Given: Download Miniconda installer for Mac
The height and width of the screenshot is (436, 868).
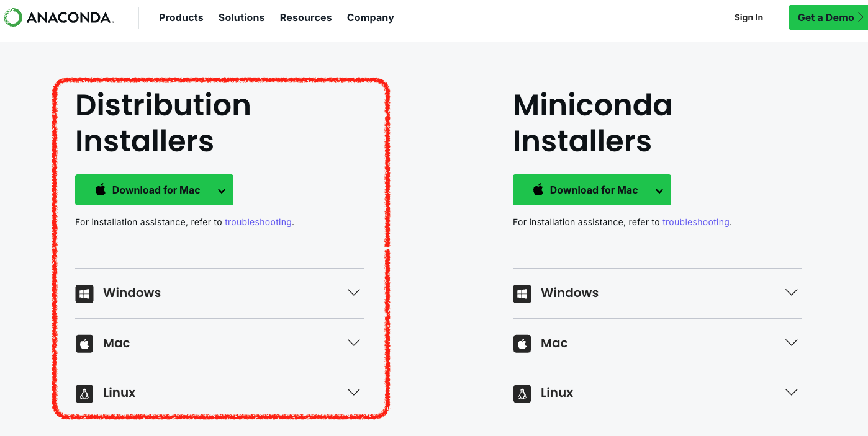Looking at the screenshot, I should (x=581, y=190).
